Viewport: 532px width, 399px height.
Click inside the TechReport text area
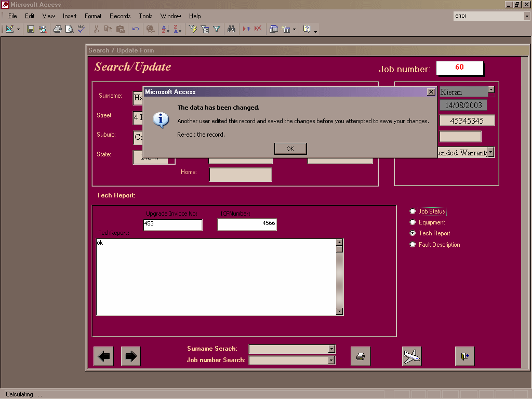click(217, 277)
